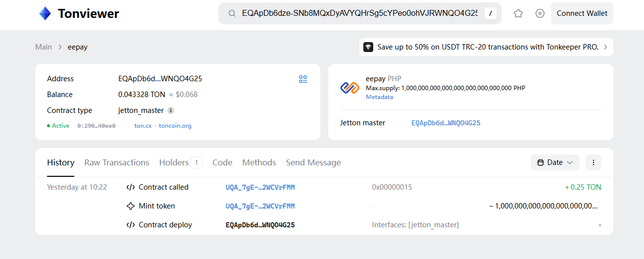Click the address search input field
Screen dimensions: 644x259
tap(359, 13)
